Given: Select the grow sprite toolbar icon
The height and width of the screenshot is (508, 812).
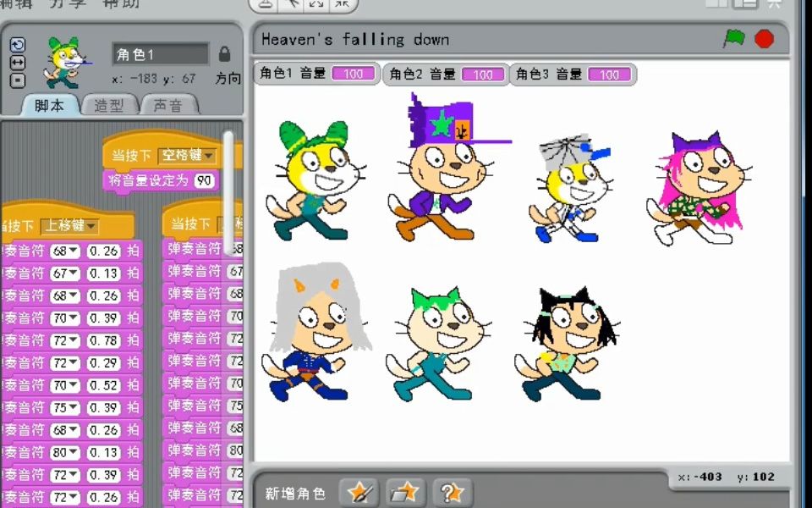Looking at the screenshot, I should (x=316, y=5).
